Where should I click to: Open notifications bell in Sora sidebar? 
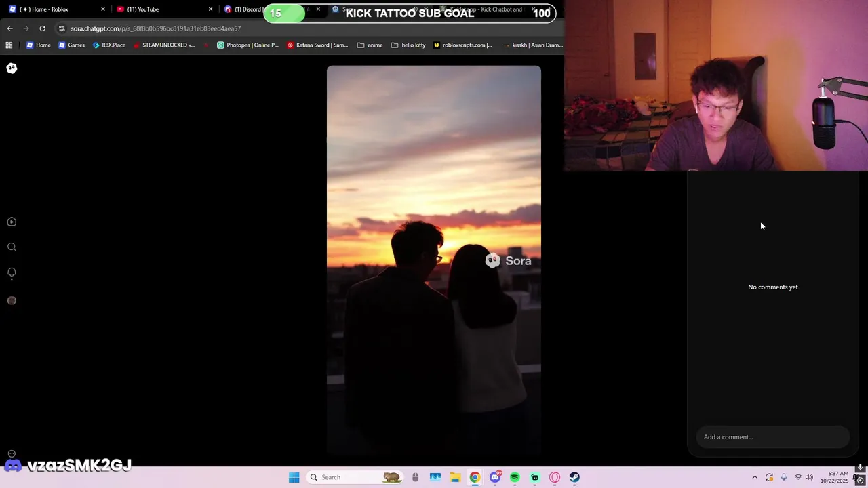pyautogui.click(x=12, y=272)
